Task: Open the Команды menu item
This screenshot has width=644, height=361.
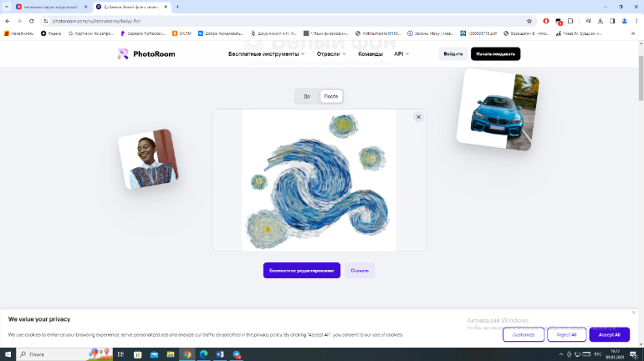Action: (370, 53)
